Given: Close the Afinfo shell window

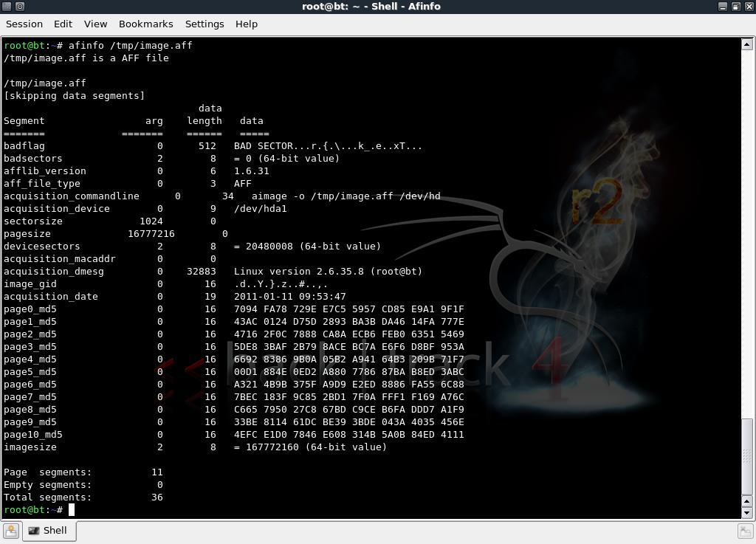Looking at the screenshot, I should point(749,6).
